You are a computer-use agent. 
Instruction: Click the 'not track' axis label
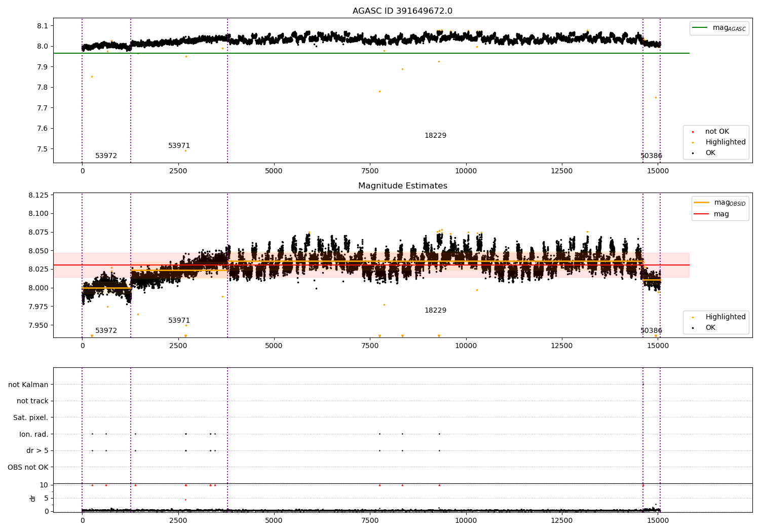pos(32,401)
